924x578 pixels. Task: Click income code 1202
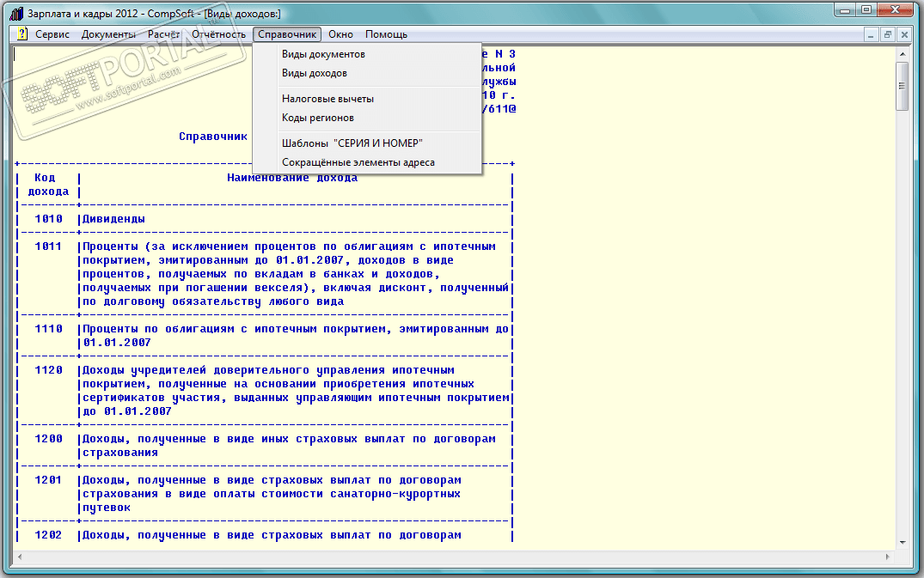point(48,535)
